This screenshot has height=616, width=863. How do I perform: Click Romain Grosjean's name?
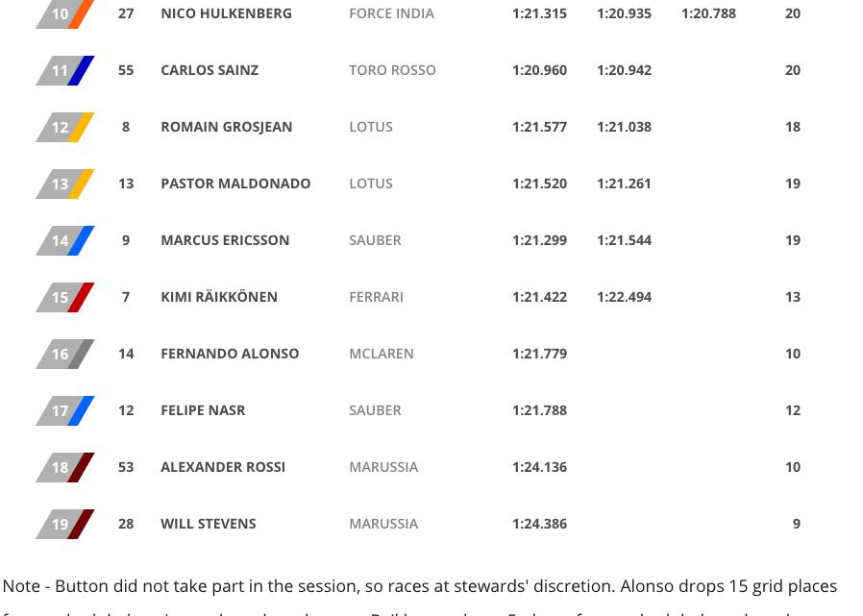pos(226,127)
